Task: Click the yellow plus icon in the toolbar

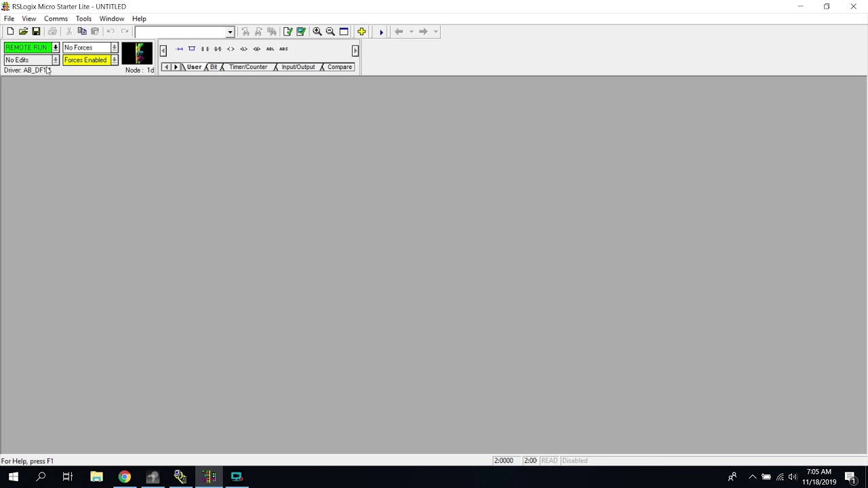Action: [361, 31]
